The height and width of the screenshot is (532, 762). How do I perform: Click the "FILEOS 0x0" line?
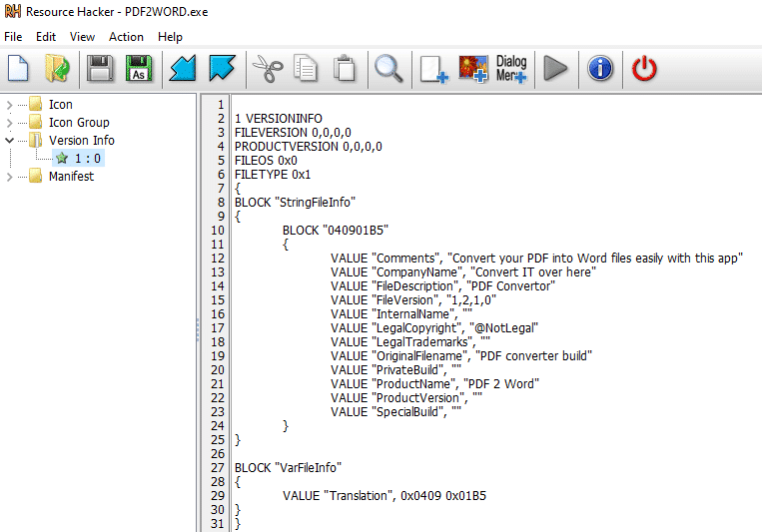(x=266, y=161)
